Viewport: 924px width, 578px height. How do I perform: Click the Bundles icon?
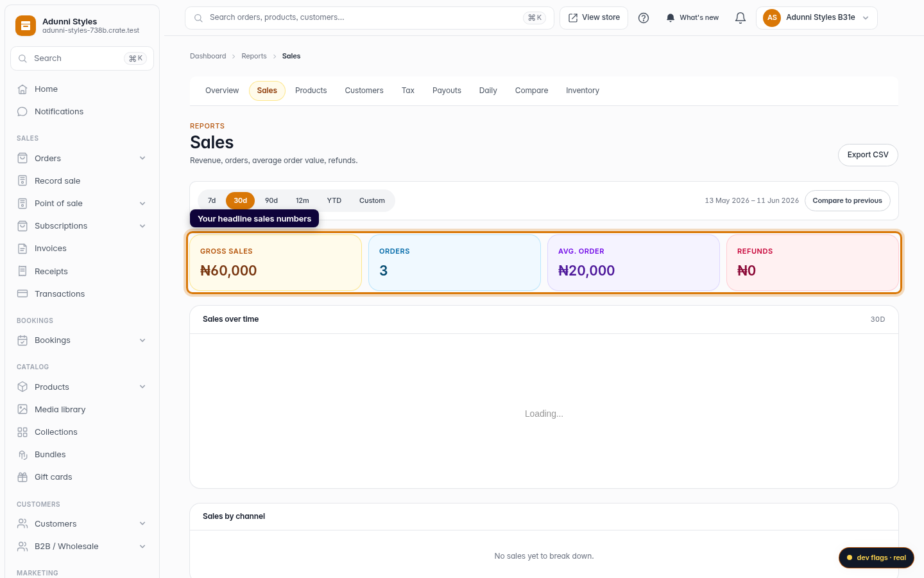tap(22, 455)
